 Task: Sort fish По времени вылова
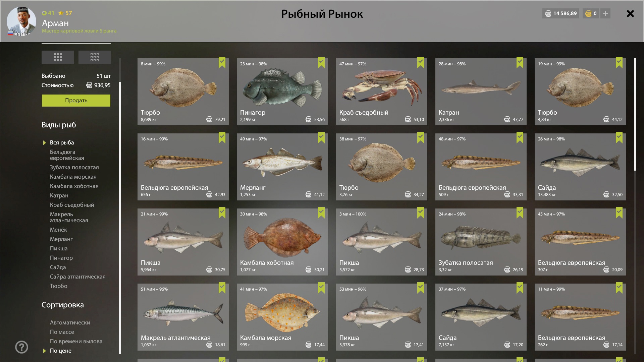[x=76, y=341]
